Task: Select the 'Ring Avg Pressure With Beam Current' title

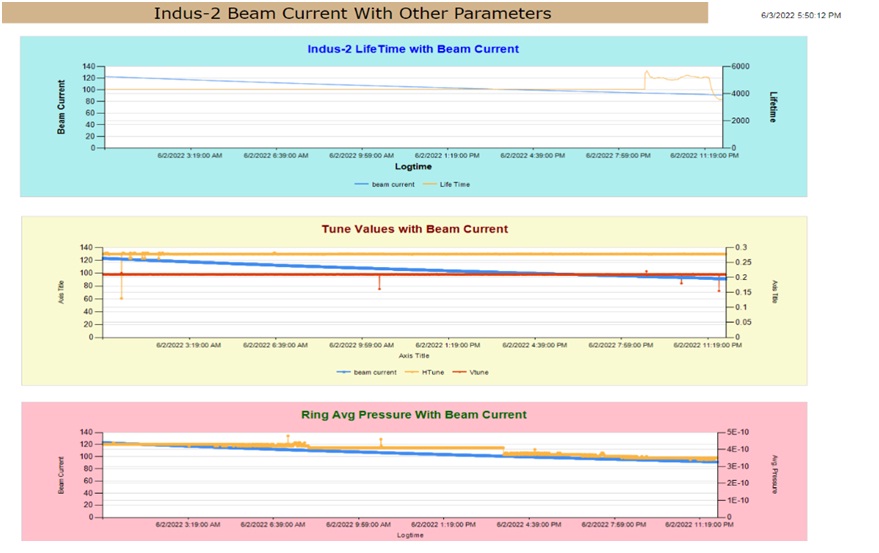Action: [414, 415]
